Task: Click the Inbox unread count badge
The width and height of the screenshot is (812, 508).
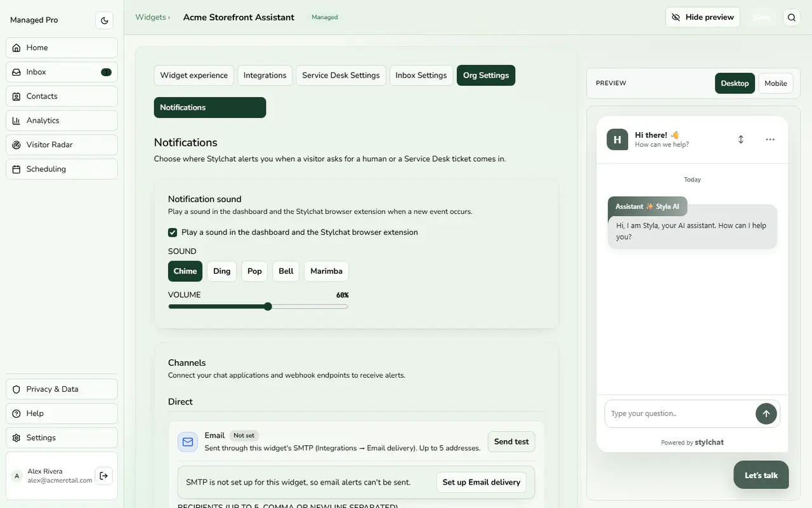Action: [x=106, y=72]
